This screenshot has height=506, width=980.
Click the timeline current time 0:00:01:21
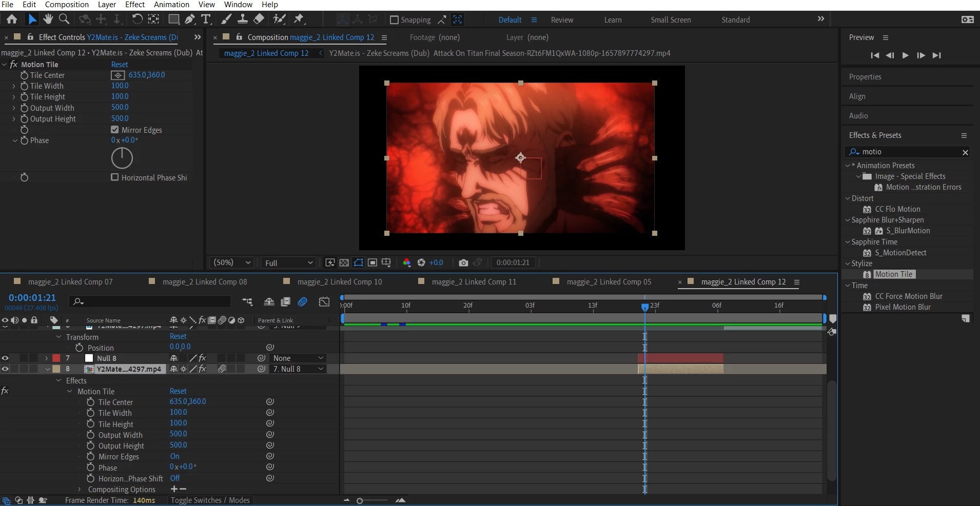tap(32, 298)
